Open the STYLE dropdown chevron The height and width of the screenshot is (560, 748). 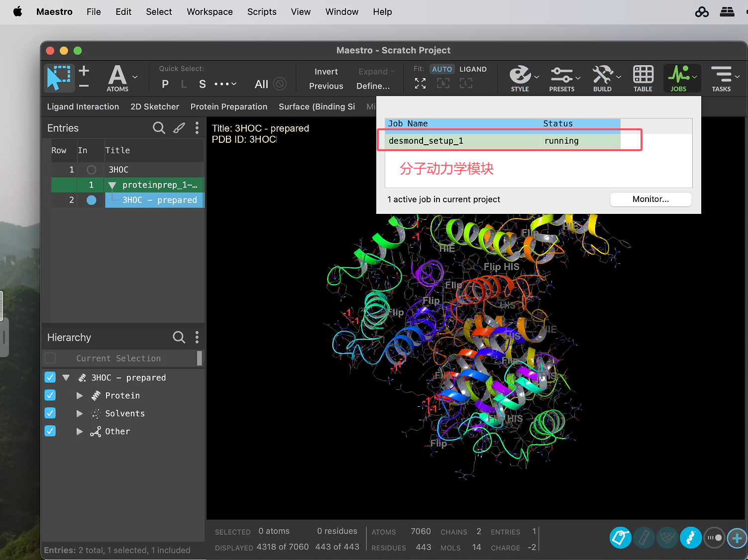tap(536, 77)
